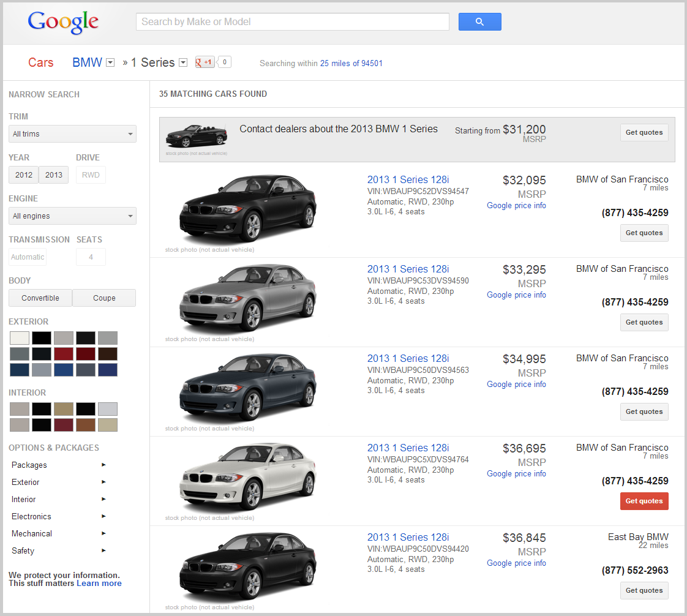Open the 1 Series model dropdown arrow
The width and height of the screenshot is (687, 616).
pos(183,62)
